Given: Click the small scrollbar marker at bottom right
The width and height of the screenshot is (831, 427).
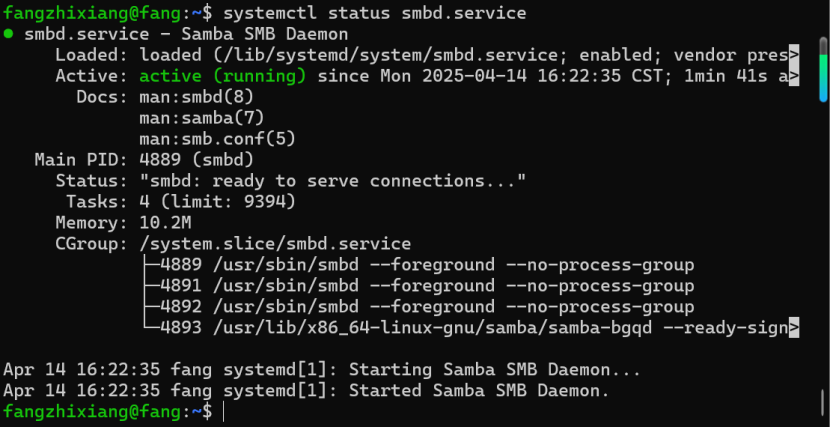Looking at the screenshot, I should 823,403.
